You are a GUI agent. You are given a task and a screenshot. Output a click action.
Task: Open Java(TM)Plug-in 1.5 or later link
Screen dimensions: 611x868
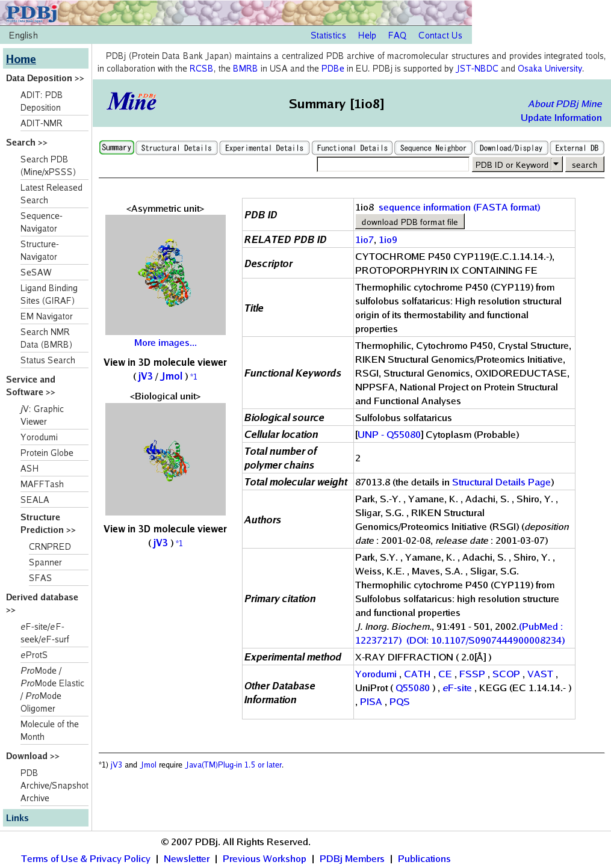(x=234, y=765)
